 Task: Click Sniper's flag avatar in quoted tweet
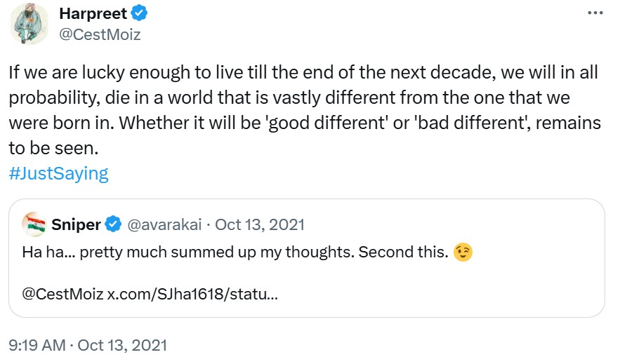coord(34,224)
